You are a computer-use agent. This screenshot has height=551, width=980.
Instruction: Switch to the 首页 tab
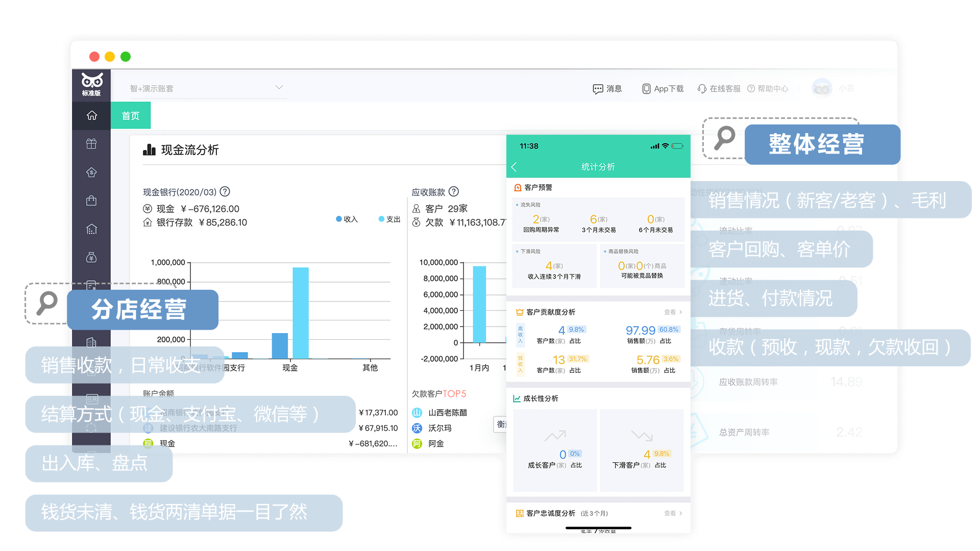131,116
